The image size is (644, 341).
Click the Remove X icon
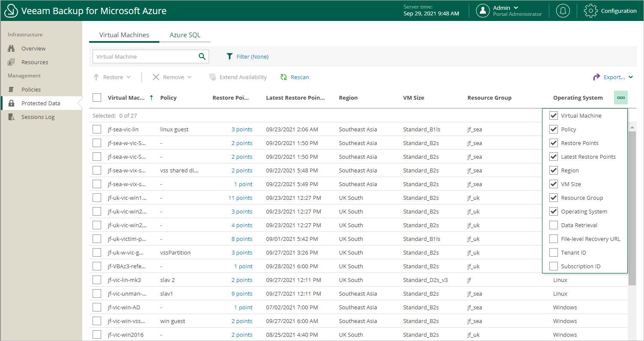click(156, 77)
